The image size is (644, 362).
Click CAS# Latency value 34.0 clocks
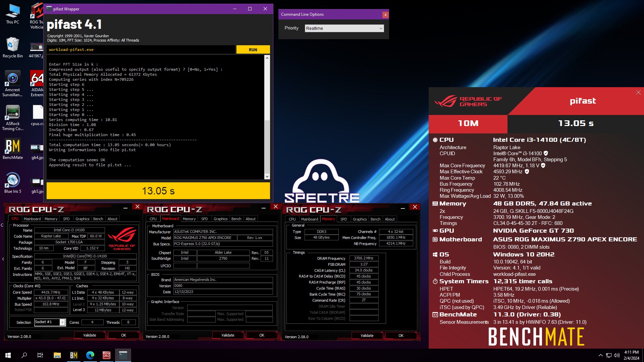364,270
